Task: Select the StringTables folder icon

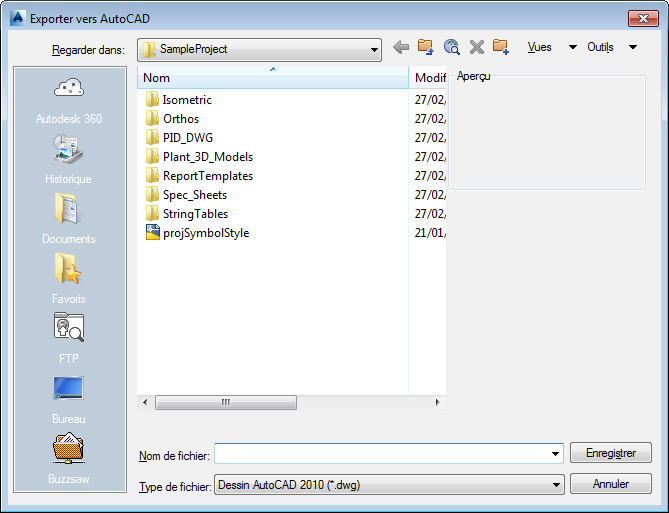Action: pos(152,213)
